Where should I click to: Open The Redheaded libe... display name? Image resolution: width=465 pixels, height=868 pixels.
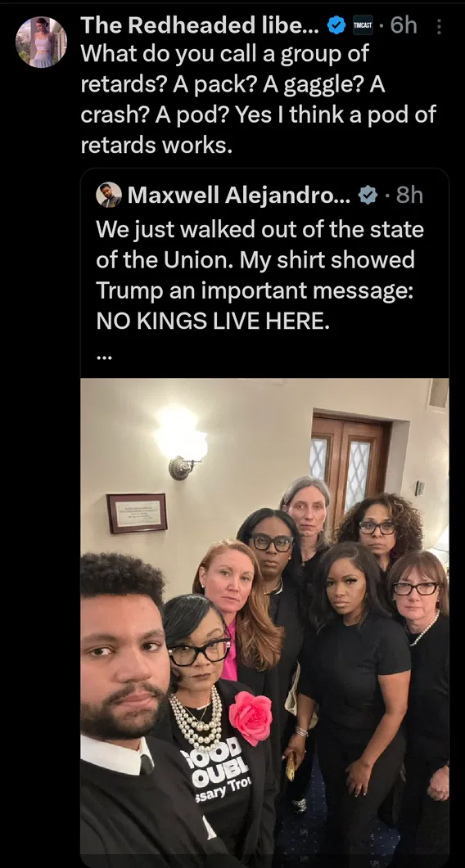pos(200,25)
